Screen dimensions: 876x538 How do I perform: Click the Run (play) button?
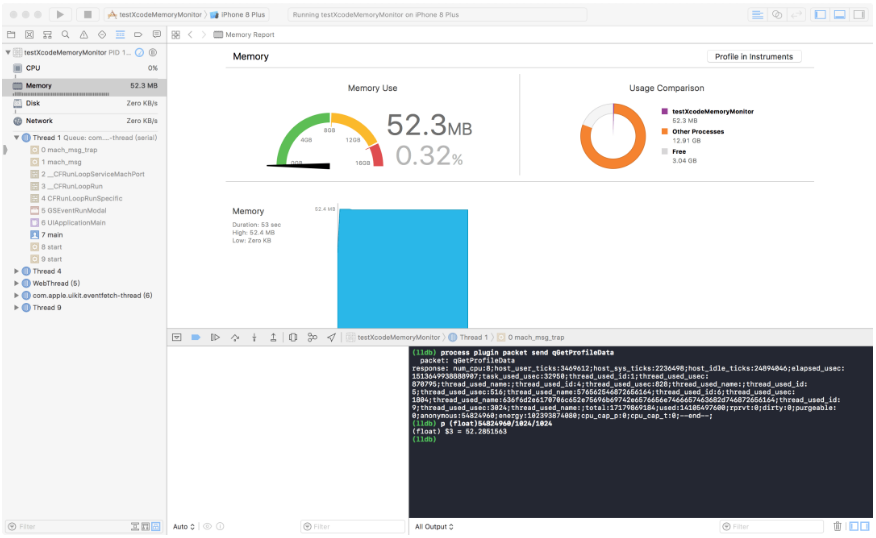tap(60, 15)
